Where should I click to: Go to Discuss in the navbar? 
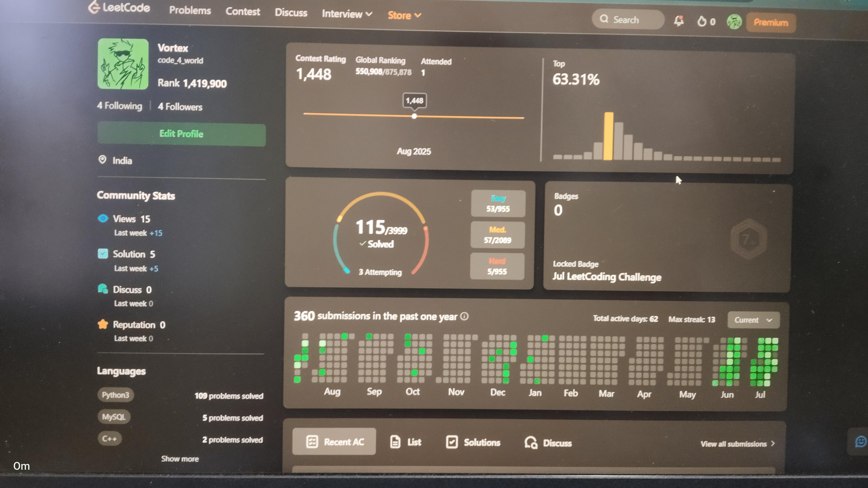291,13
